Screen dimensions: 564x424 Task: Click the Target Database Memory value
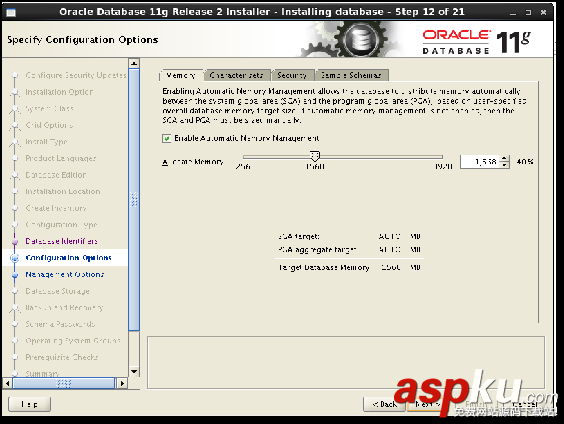391,268
